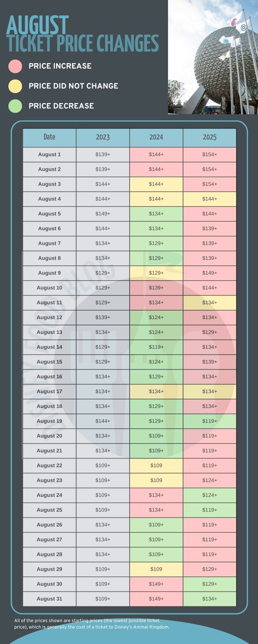Viewport: 258px width, 644px height.
Task: Click the 2025 price for August 19
Action: pos(210,421)
